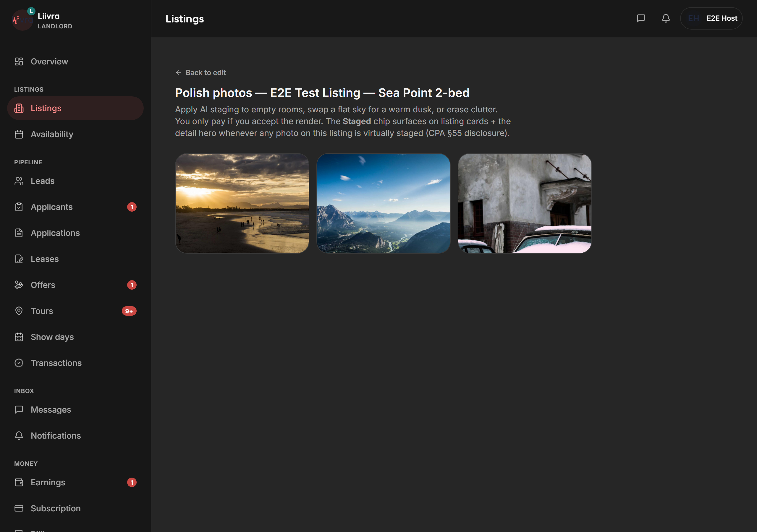Image resolution: width=757 pixels, height=532 pixels.
Task: Click the Applications document icon
Action: click(19, 233)
